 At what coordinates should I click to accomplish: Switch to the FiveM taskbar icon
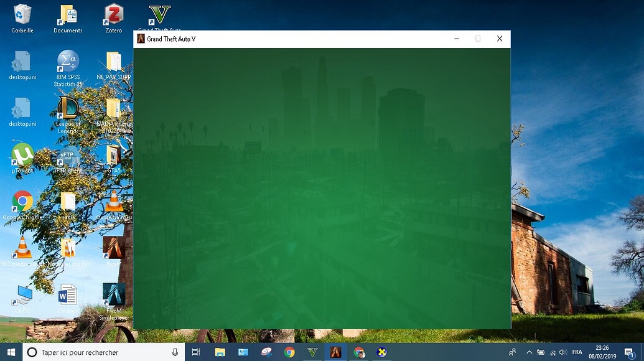point(335,352)
